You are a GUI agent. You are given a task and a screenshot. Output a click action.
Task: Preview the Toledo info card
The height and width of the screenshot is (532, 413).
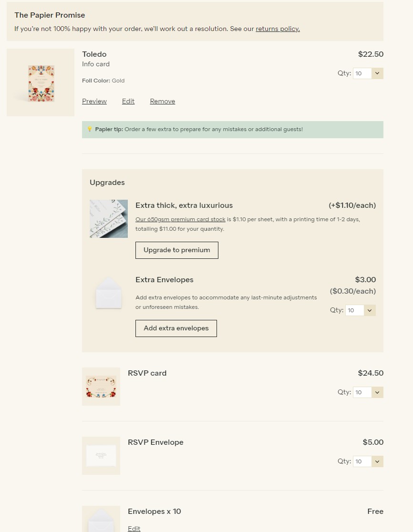94,101
